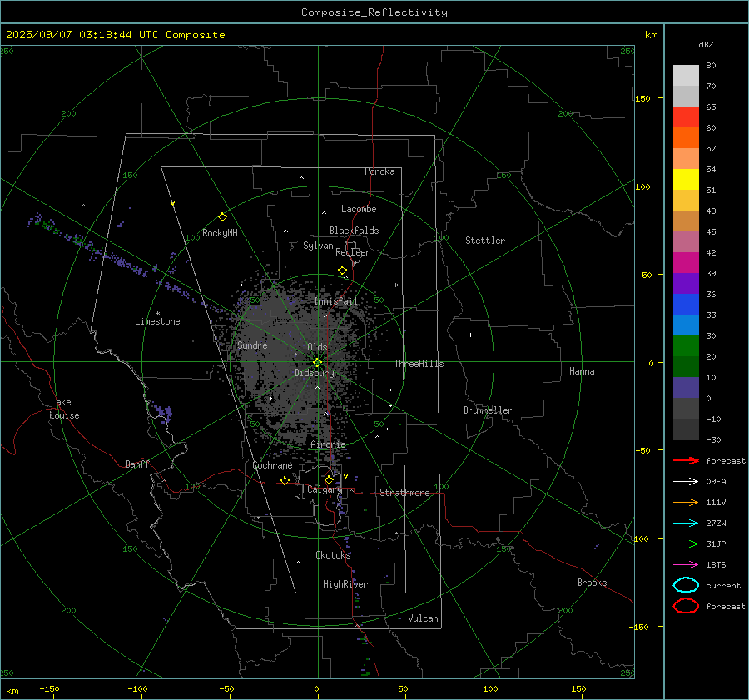Click the dBZ legend heading

pos(706,44)
